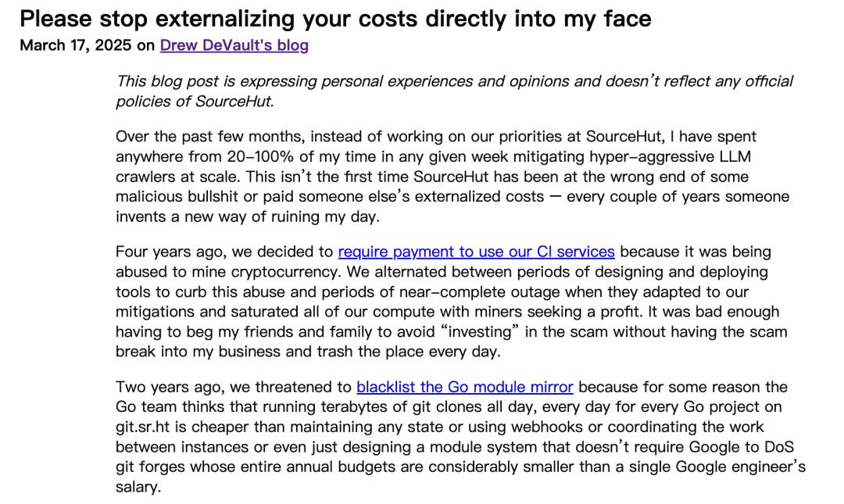Open the "blacklist the Go module mirror" link
Screen dimensions: 844x504
click(464, 387)
